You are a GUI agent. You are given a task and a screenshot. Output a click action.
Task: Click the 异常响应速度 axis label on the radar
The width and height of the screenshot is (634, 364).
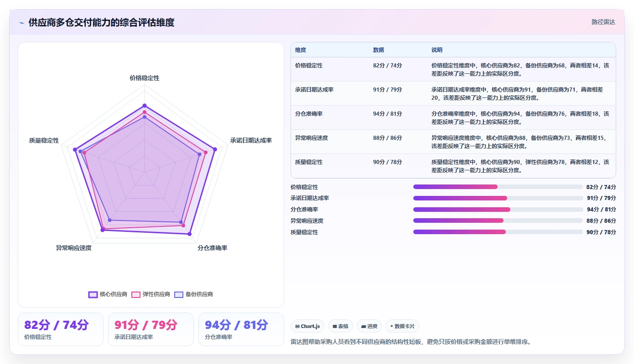pyautogui.click(x=74, y=248)
